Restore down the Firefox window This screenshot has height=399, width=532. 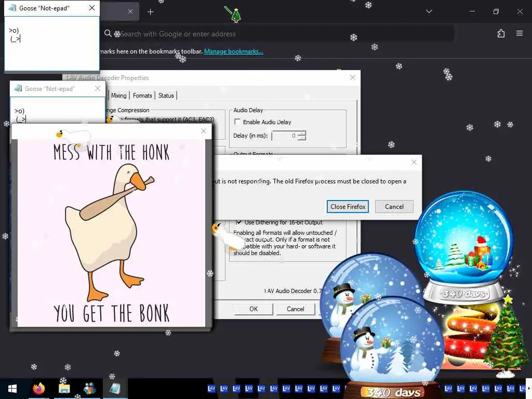pos(496,11)
